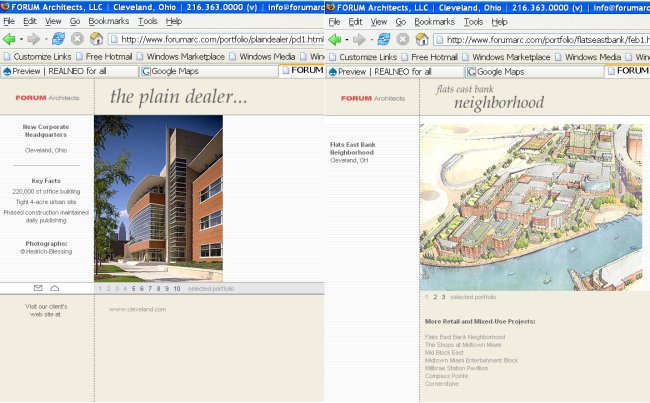Reload page in right browser window
Image resolution: width=650 pixels, height=403 pixels.
click(384, 39)
